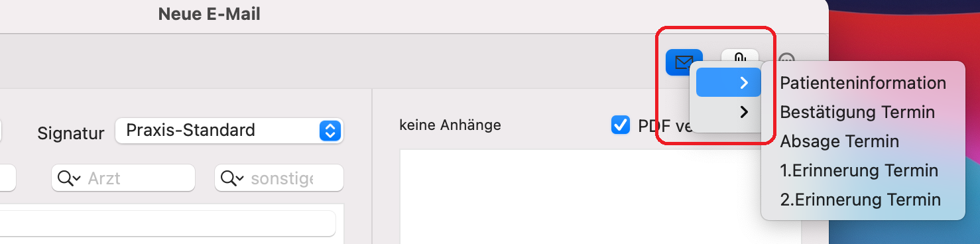Screen dimensions: 980x244
Task: Click the keine Anhänge label
Action: pos(450,125)
